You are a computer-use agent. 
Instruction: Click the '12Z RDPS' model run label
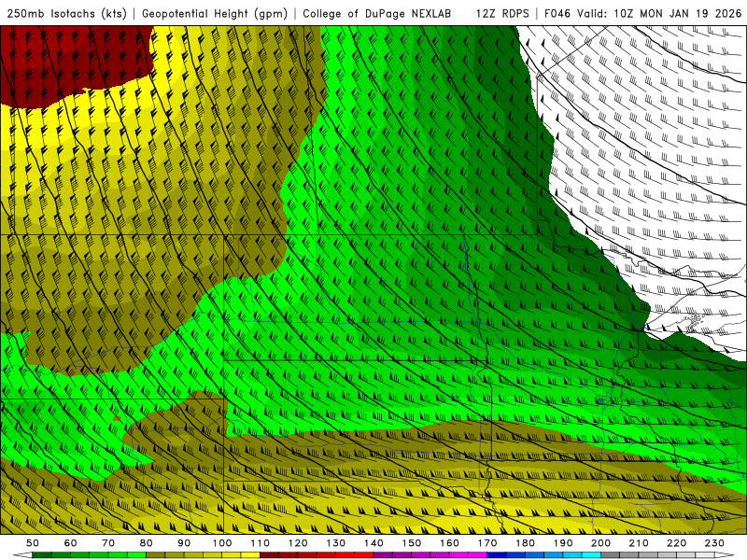pyautogui.click(x=502, y=13)
